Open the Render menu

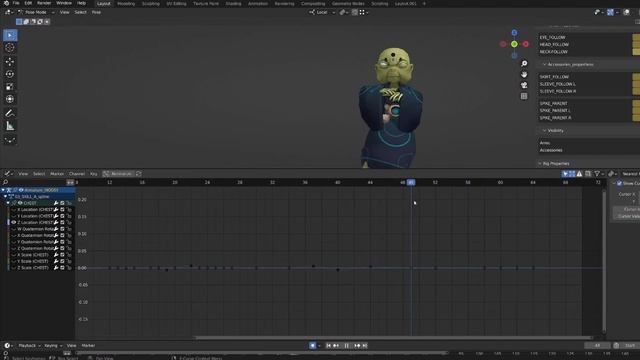click(x=44, y=3)
